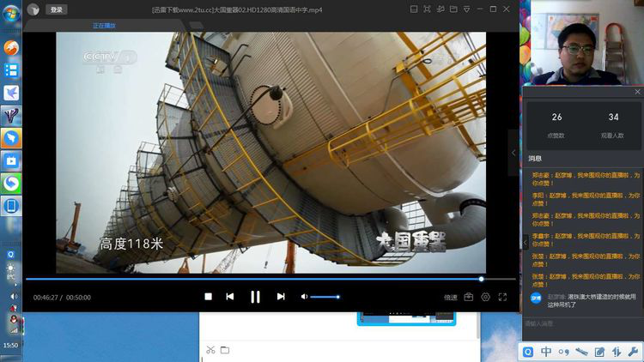Mute the player volume speaker icon

coord(304,297)
